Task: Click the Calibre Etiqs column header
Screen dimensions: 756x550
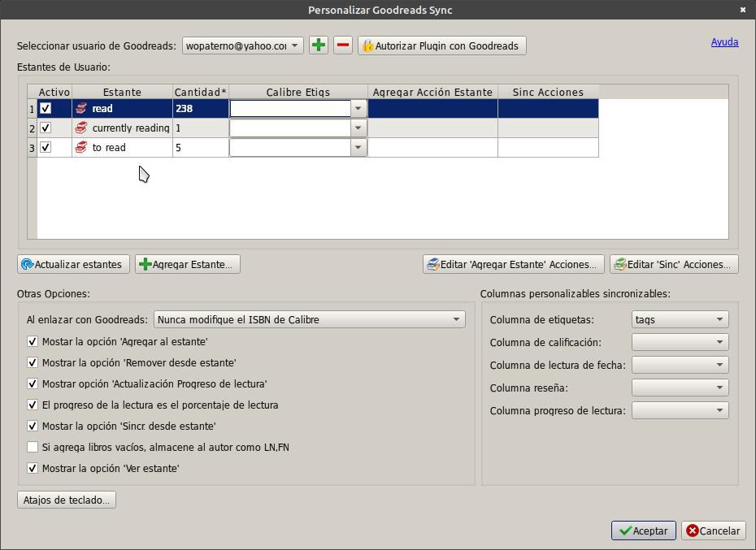Action: [298, 92]
